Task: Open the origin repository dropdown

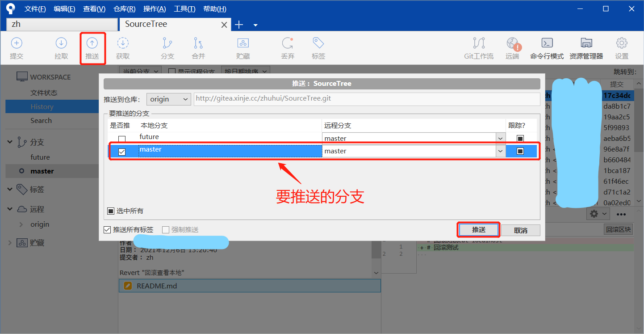Action: [x=169, y=99]
